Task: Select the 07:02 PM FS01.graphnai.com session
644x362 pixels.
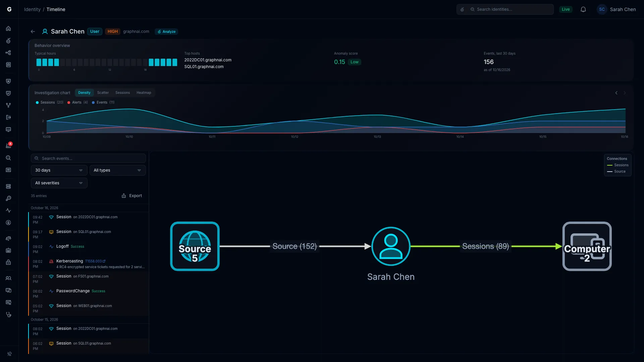Action: (89, 279)
